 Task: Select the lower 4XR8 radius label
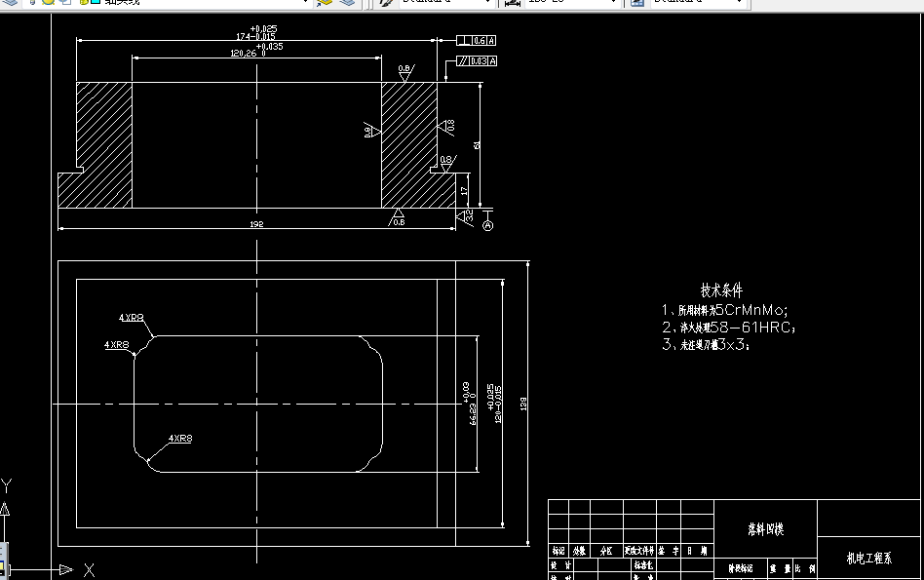click(x=180, y=438)
